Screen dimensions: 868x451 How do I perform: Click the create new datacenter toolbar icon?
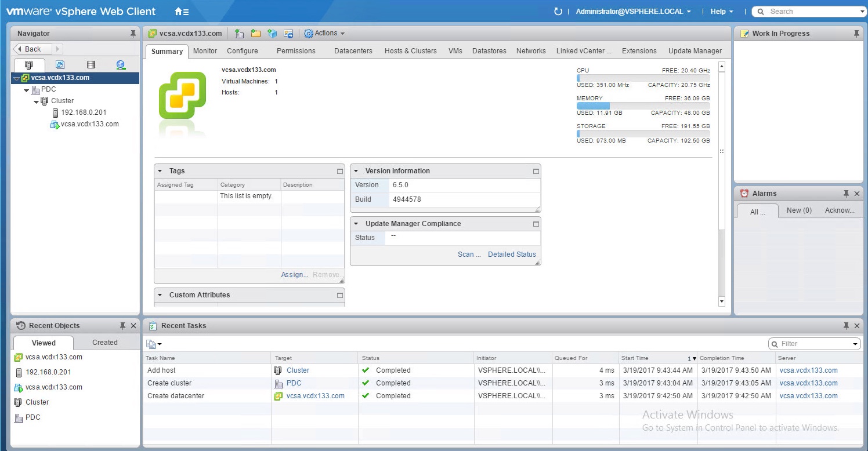coord(239,34)
